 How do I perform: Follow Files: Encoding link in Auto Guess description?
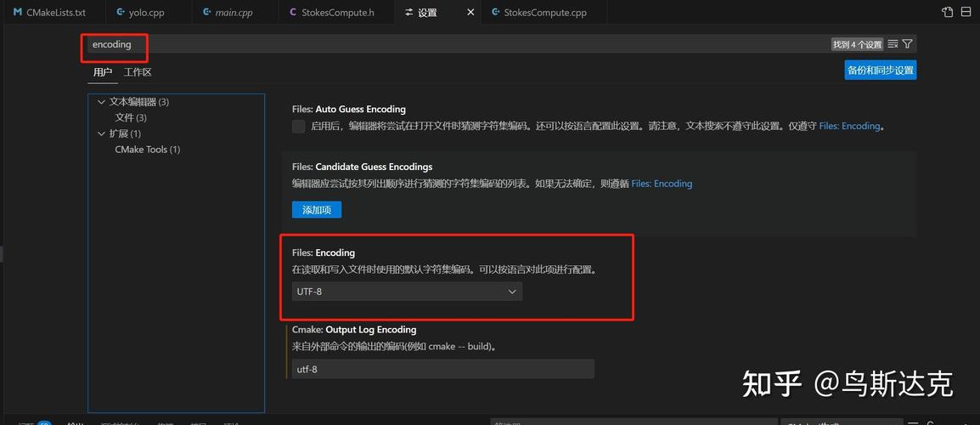pyautogui.click(x=849, y=126)
